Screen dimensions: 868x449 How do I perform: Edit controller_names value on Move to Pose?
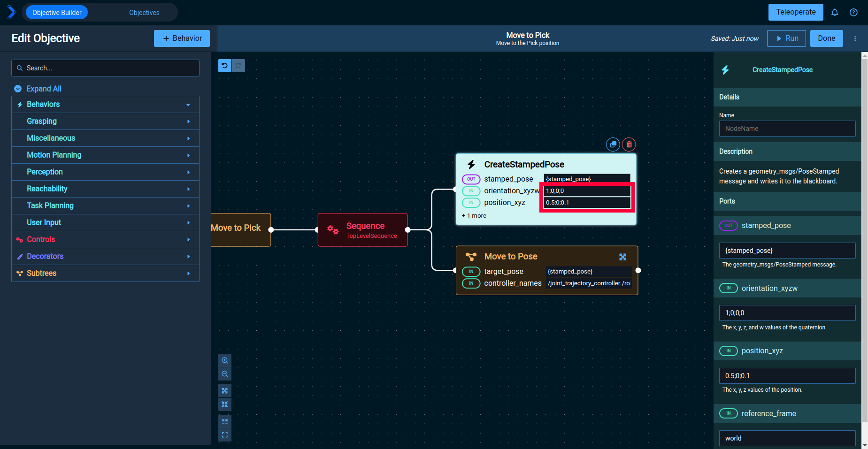point(589,283)
